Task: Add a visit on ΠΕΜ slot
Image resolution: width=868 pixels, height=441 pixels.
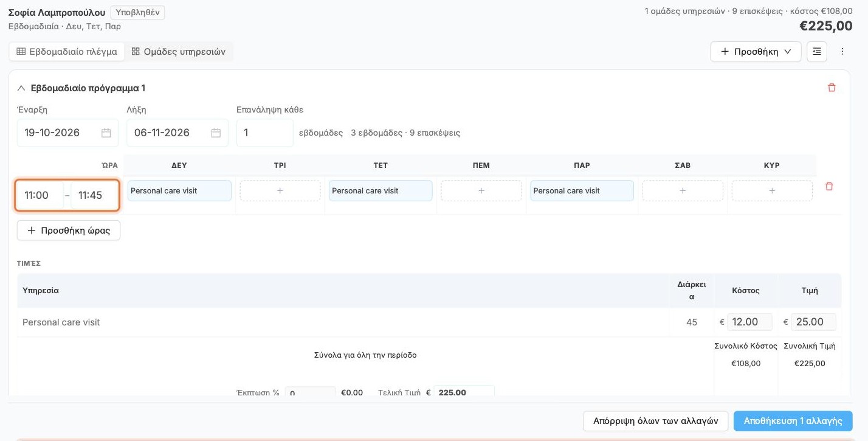Action: click(x=481, y=190)
